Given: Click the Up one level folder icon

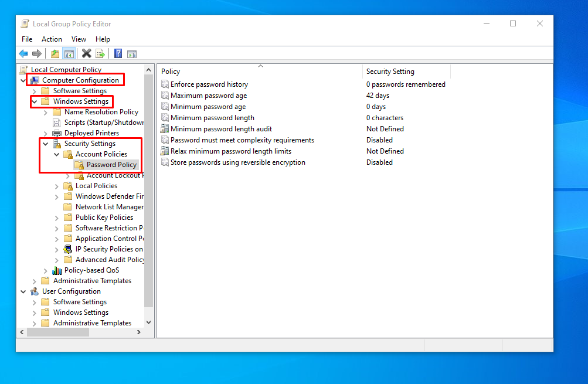Looking at the screenshot, I should 55,53.
